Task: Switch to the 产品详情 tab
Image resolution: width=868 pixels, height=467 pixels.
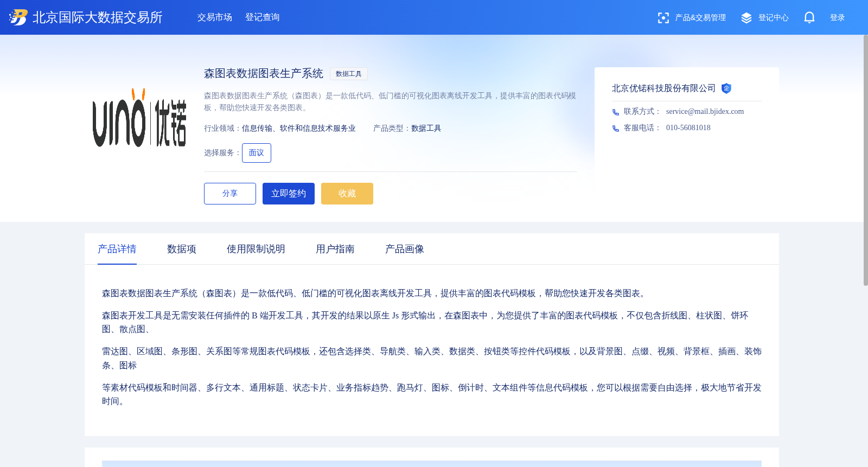Action: point(117,249)
